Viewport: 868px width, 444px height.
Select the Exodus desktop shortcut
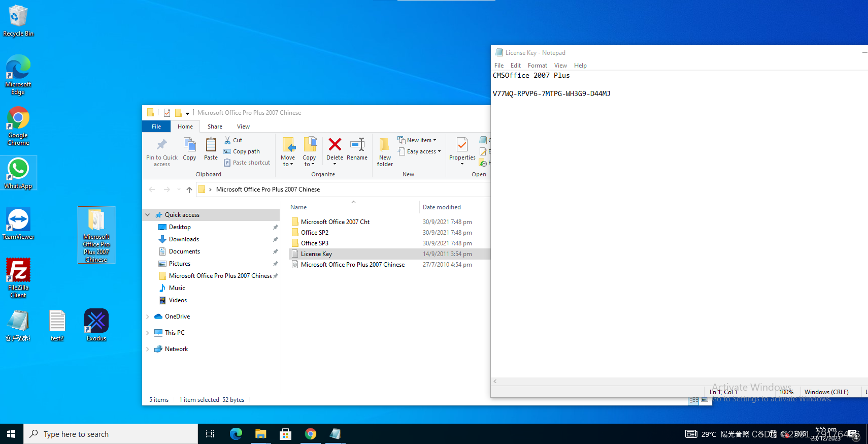pos(96,325)
